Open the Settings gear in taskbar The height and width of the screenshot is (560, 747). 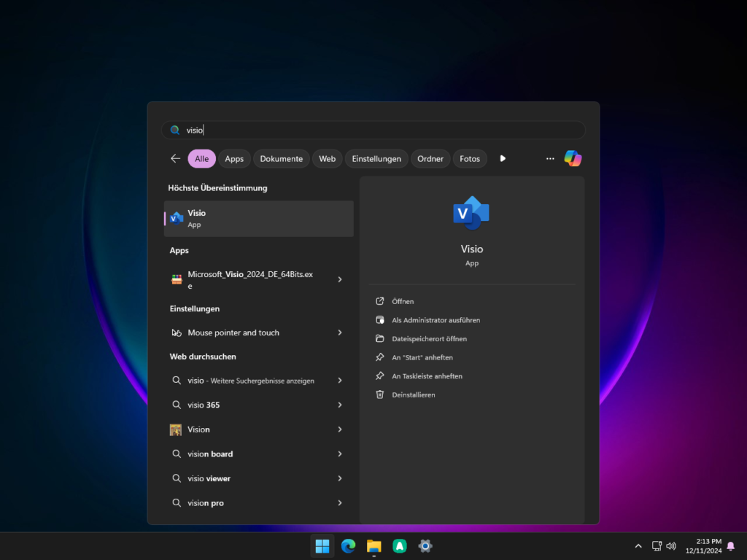pyautogui.click(x=425, y=545)
